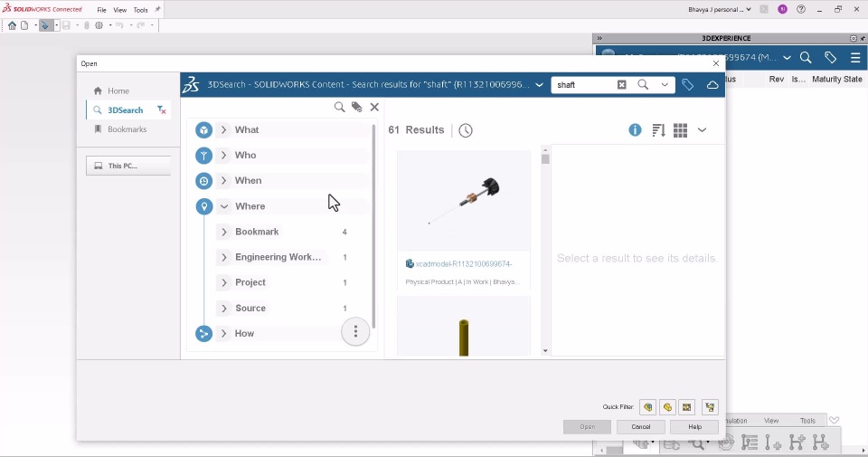868x457 pixels.
Task: Expand the How filter category
Action: (223, 333)
